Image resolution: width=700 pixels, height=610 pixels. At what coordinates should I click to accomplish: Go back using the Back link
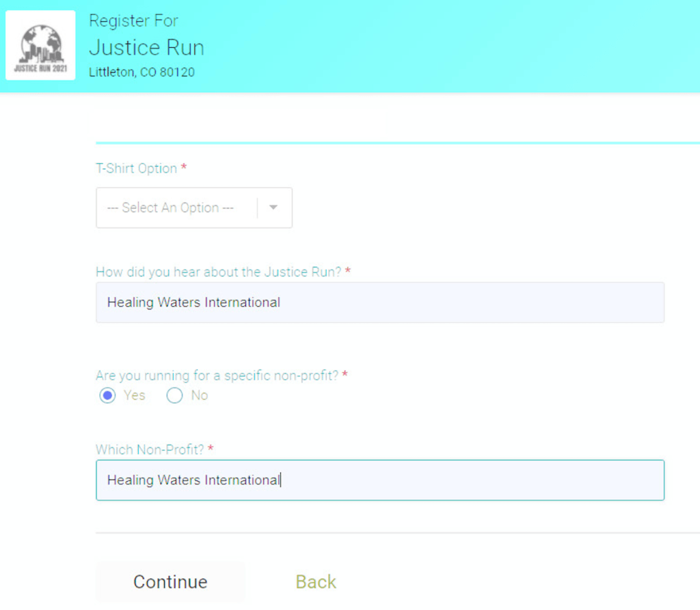click(316, 582)
